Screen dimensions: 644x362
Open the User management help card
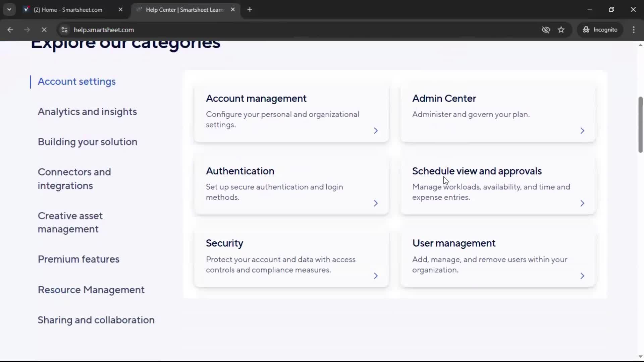(498, 257)
